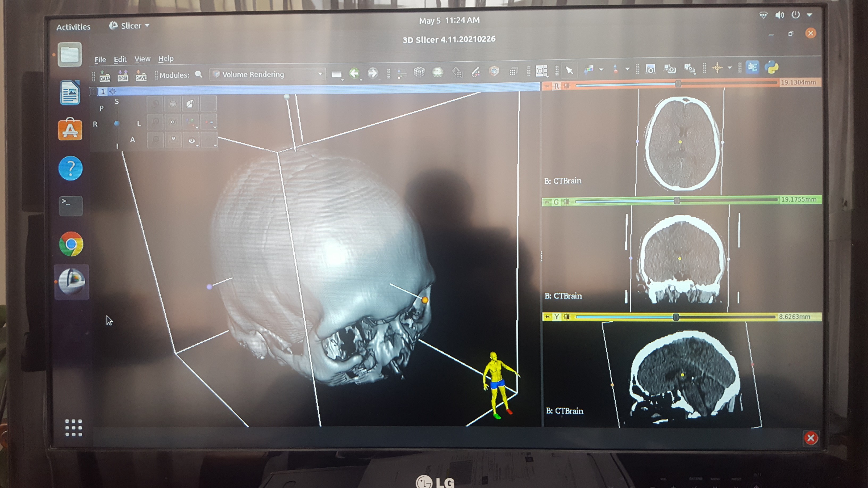Image resolution: width=868 pixels, height=488 pixels.
Task: Open the Models module green sphere icon
Action: 438,72
